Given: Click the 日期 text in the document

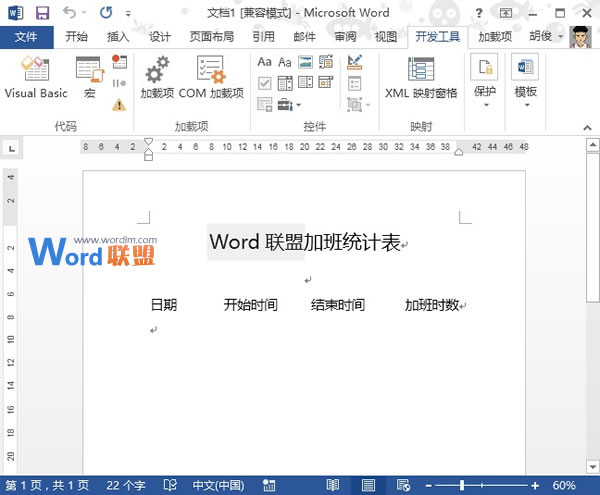Looking at the screenshot, I should (164, 305).
